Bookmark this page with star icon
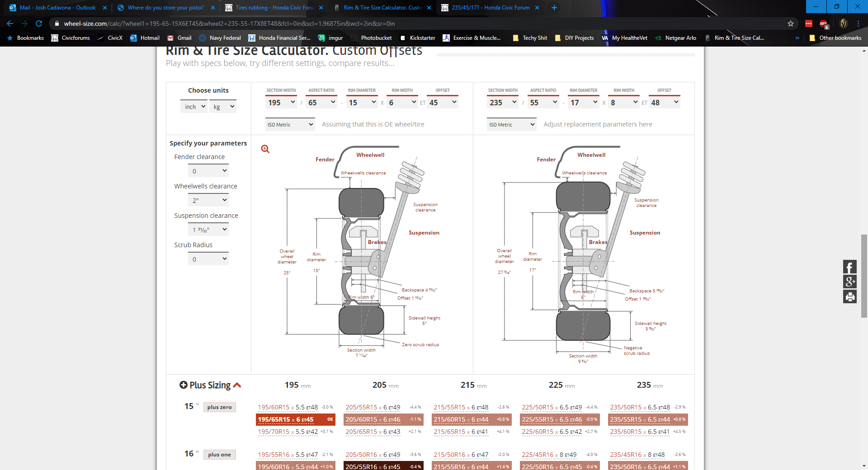Image resolution: width=868 pixels, height=470 pixels. coord(790,23)
